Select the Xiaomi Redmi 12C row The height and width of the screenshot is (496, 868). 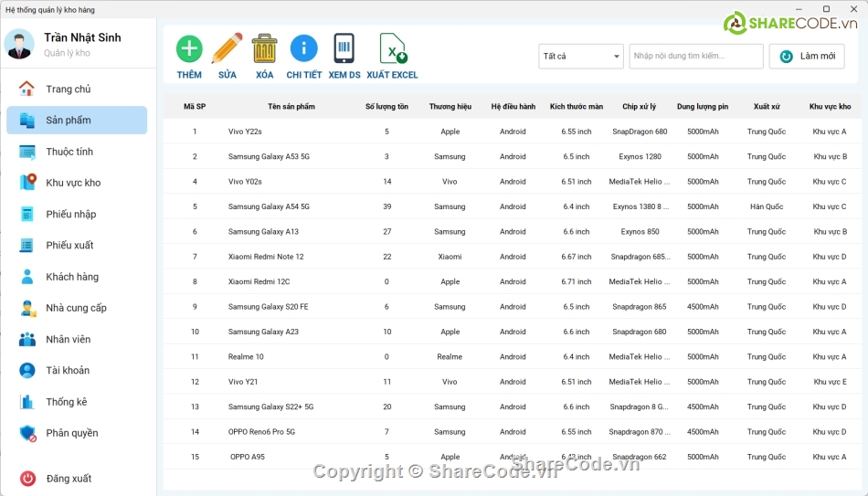point(513,281)
